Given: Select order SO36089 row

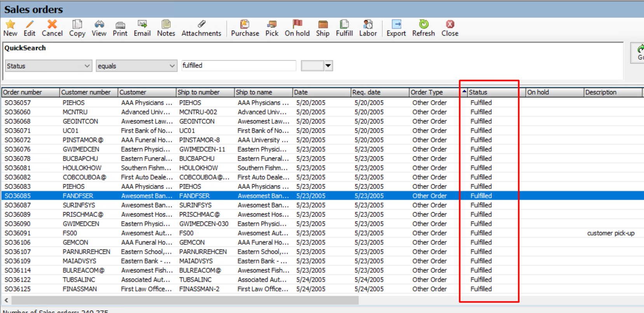Looking at the screenshot, I should [322, 214].
